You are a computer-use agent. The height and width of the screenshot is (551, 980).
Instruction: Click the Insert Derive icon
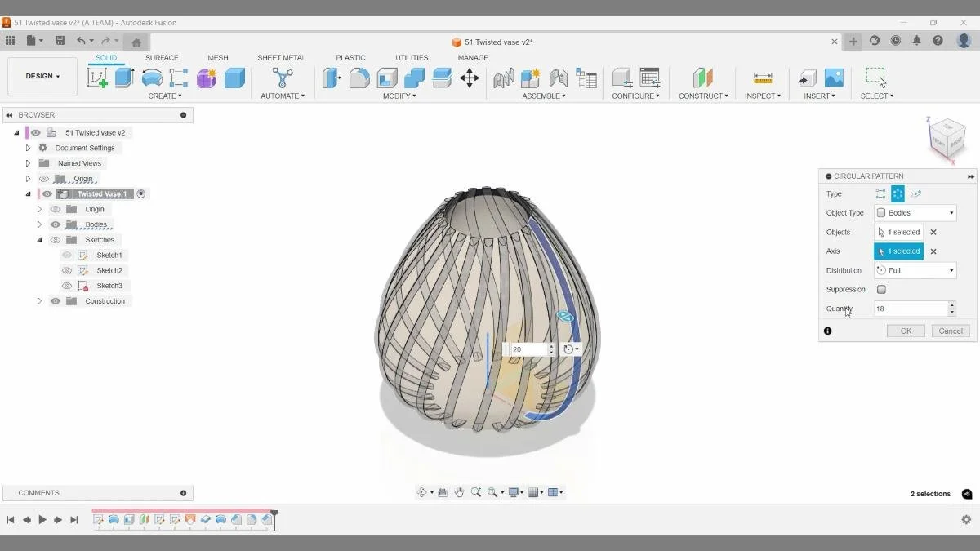tap(807, 78)
